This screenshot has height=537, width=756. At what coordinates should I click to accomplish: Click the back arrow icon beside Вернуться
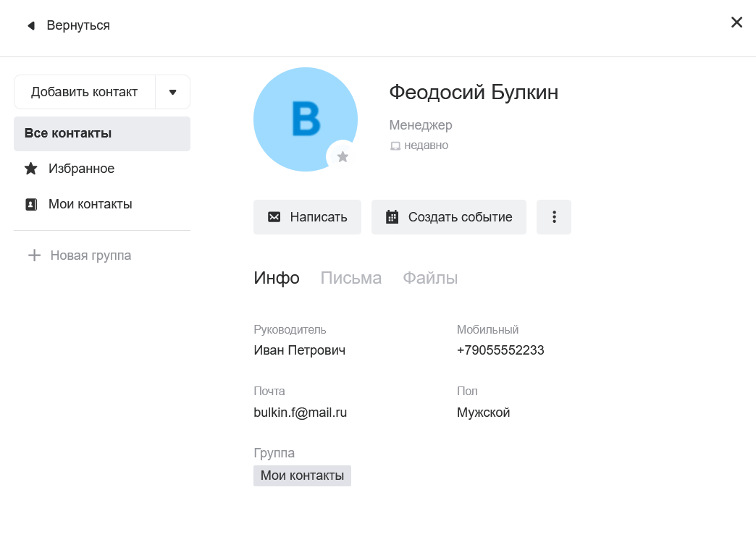point(31,26)
